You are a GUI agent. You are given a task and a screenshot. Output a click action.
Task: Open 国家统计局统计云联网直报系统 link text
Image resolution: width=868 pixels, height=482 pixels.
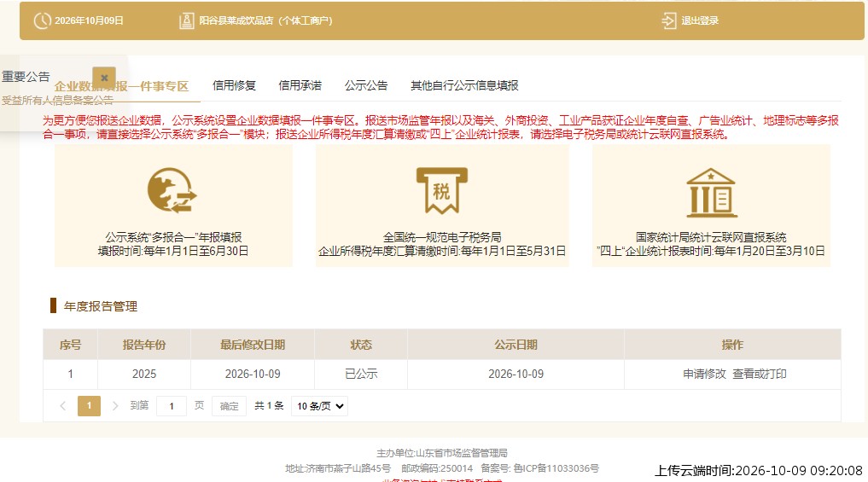pos(711,237)
